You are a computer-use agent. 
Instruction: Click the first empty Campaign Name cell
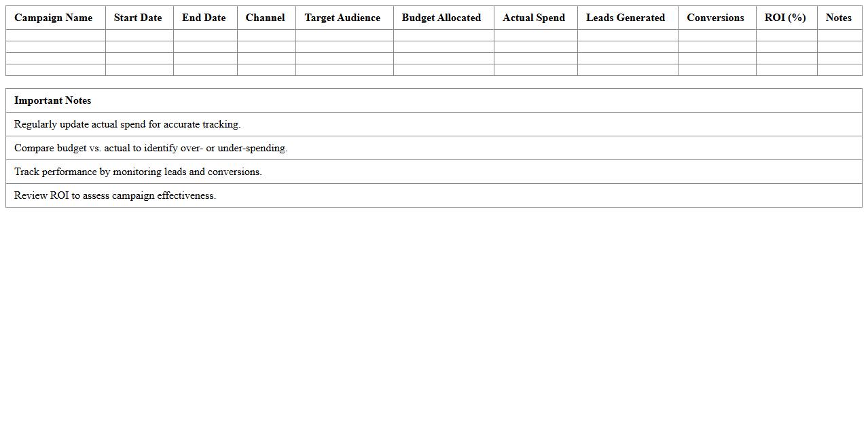coord(53,35)
